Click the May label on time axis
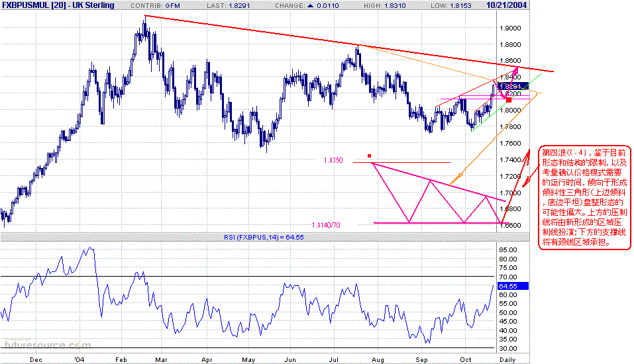This screenshot has width=634, height=364. (x=248, y=360)
